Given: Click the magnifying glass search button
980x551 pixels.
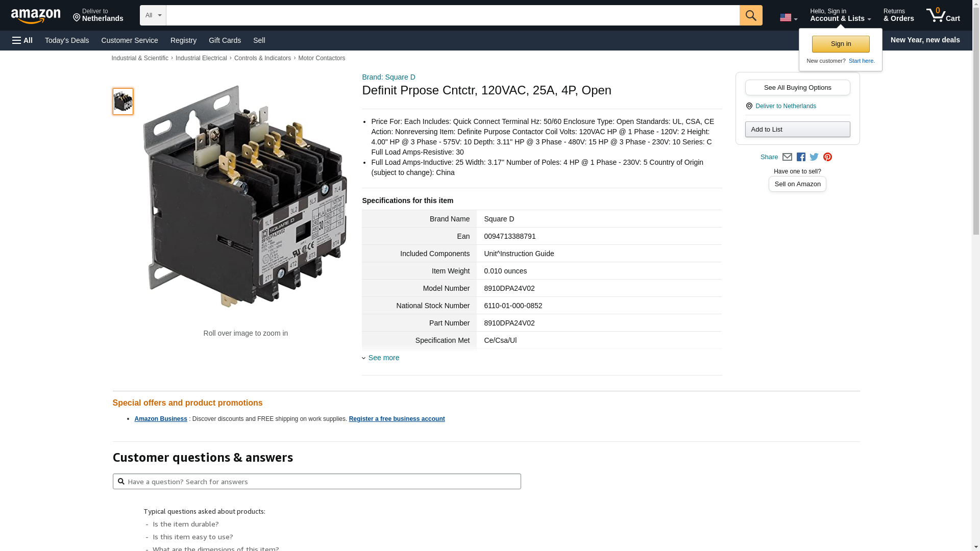Looking at the screenshot, I should 750,15.
